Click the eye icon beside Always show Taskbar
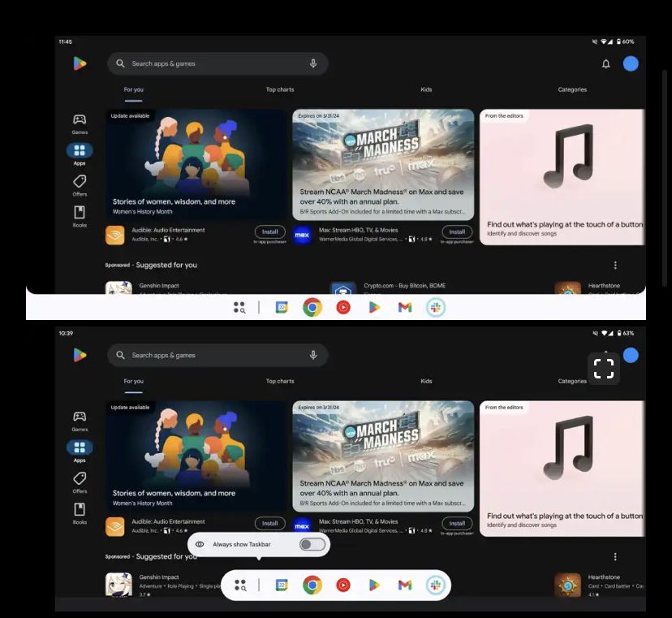This screenshot has height=618, width=672. tap(200, 544)
